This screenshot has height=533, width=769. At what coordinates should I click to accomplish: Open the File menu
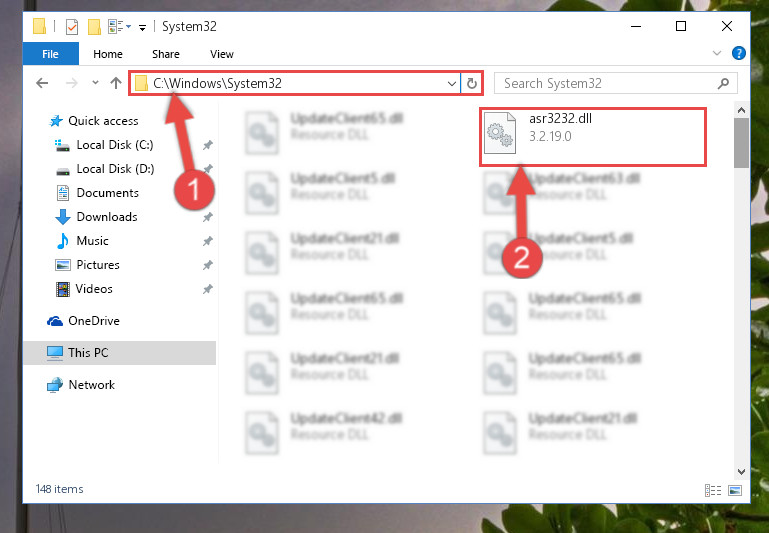coord(51,53)
